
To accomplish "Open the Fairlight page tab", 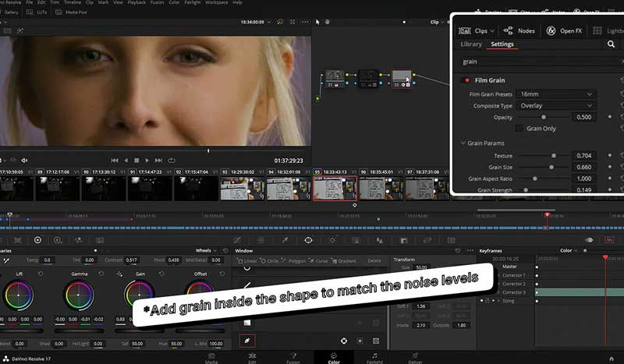I will pos(374,358).
